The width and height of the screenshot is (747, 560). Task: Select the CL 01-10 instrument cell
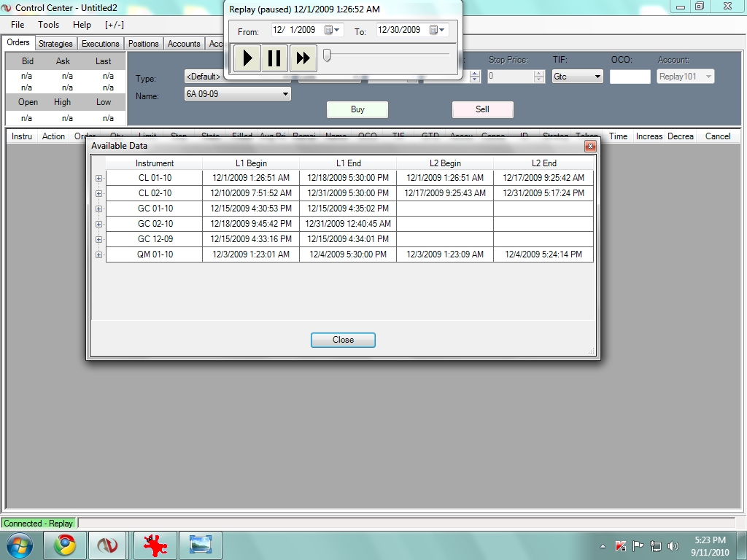tap(155, 178)
